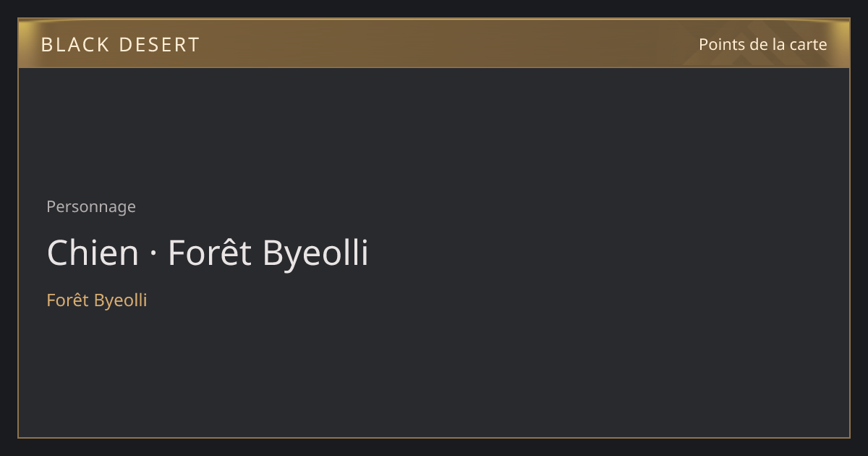Open Points de la carte link
This screenshot has height=456, width=868.
click(x=762, y=44)
